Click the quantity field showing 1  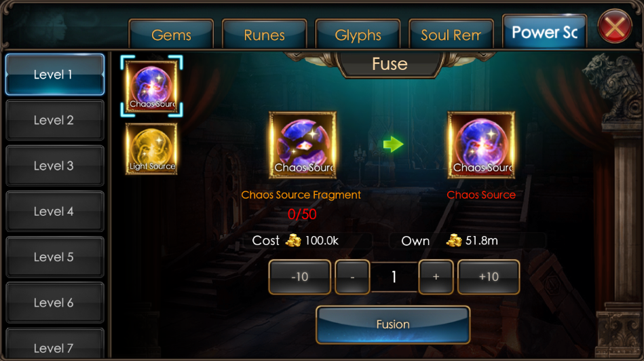point(394,277)
